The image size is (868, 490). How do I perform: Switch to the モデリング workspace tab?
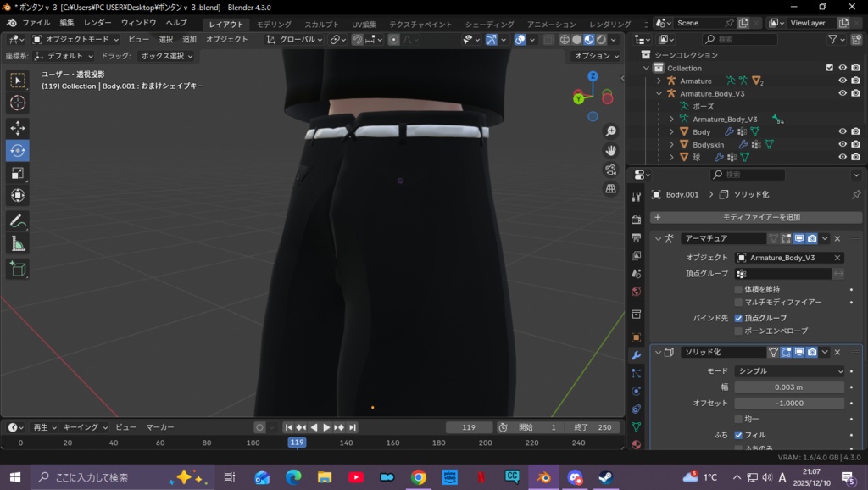pos(274,25)
